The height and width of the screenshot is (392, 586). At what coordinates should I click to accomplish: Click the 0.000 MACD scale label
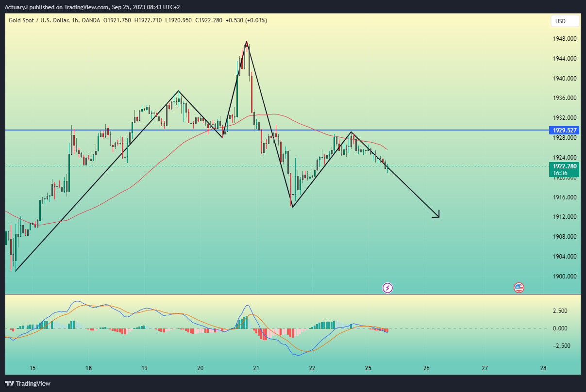coord(560,328)
